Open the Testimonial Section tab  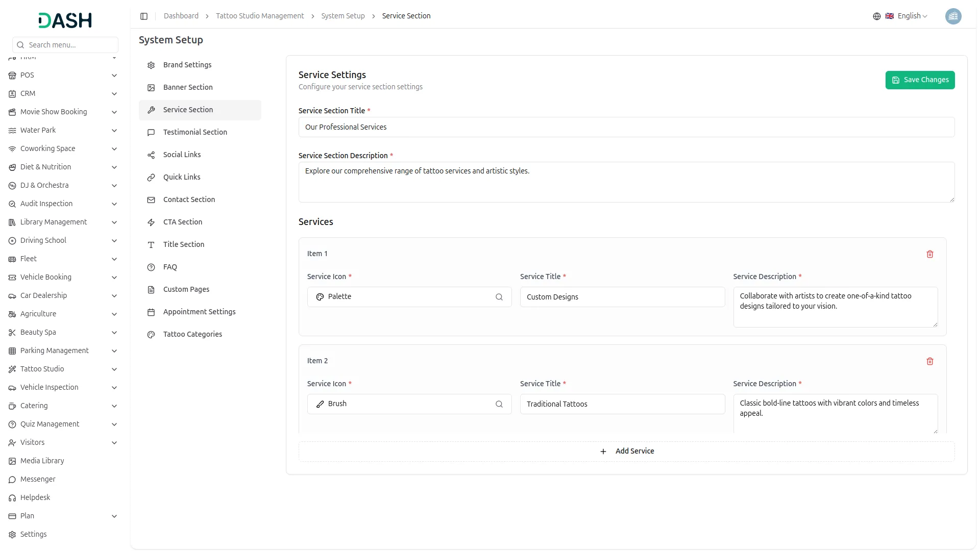point(195,132)
